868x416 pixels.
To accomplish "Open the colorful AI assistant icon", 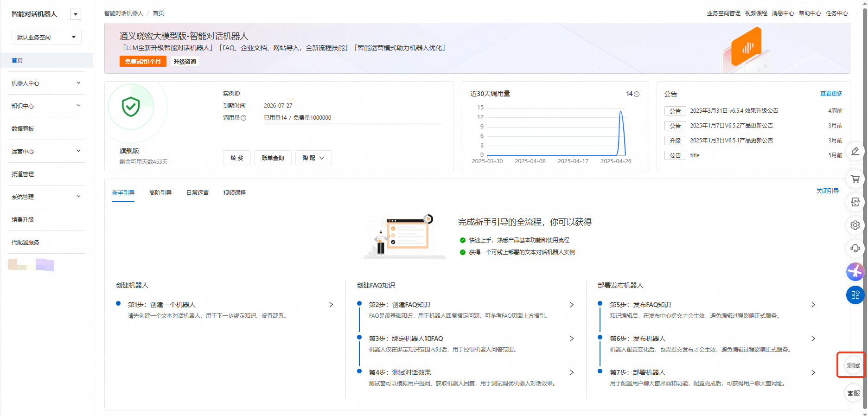I will point(855,272).
